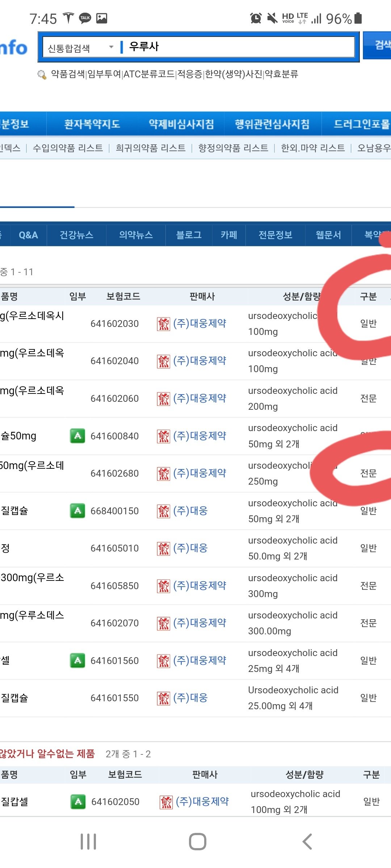Switch to the 블로그 tab
Viewport: 391px width, 868px height.
[189, 235]
